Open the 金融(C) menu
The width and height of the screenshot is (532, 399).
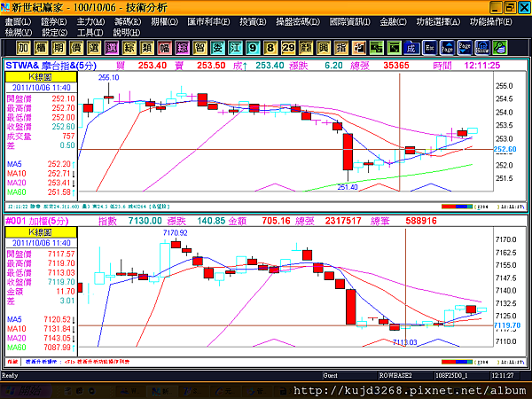pyautogui.click(x=393, y=22)
